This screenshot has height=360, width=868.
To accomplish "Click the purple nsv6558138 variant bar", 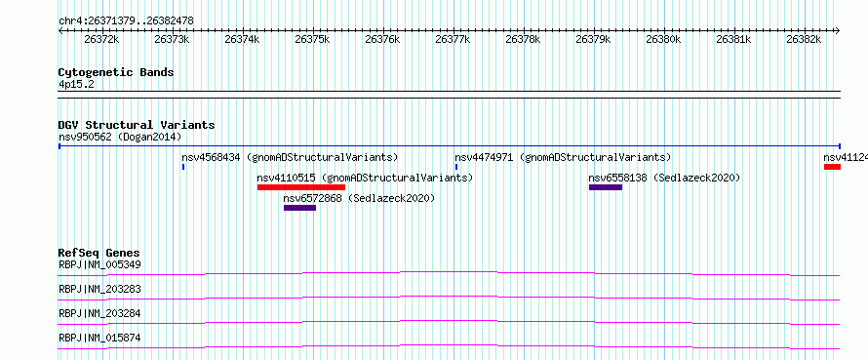I will pyautogui.click(x=606, y=187).
